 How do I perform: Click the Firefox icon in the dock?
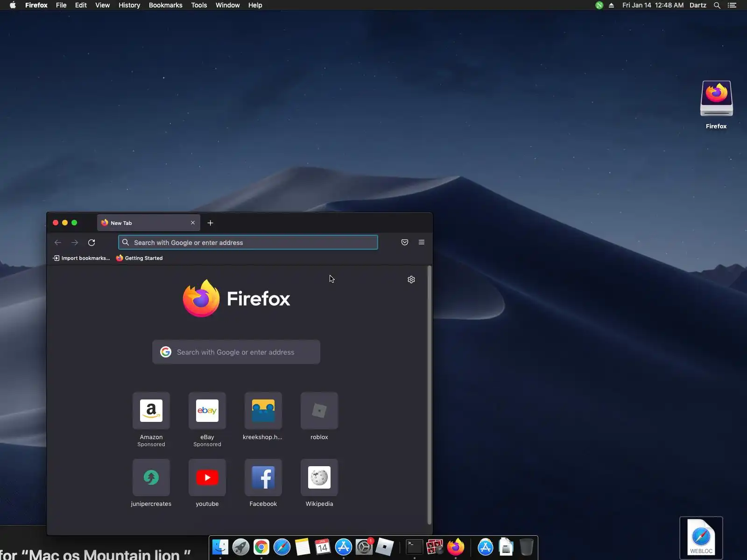tap(456, 547)
